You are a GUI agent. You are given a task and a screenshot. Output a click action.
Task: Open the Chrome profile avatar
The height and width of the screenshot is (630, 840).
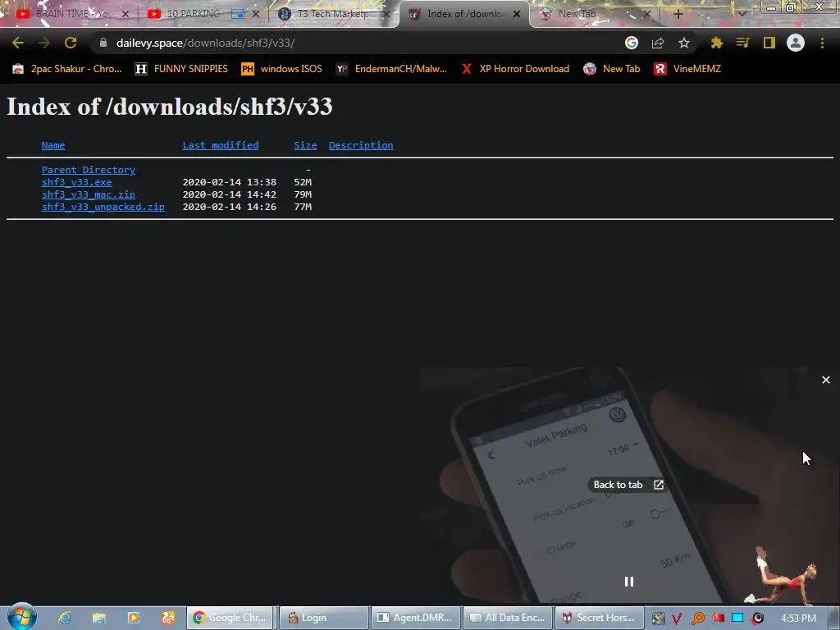click(x=796, y=43)
